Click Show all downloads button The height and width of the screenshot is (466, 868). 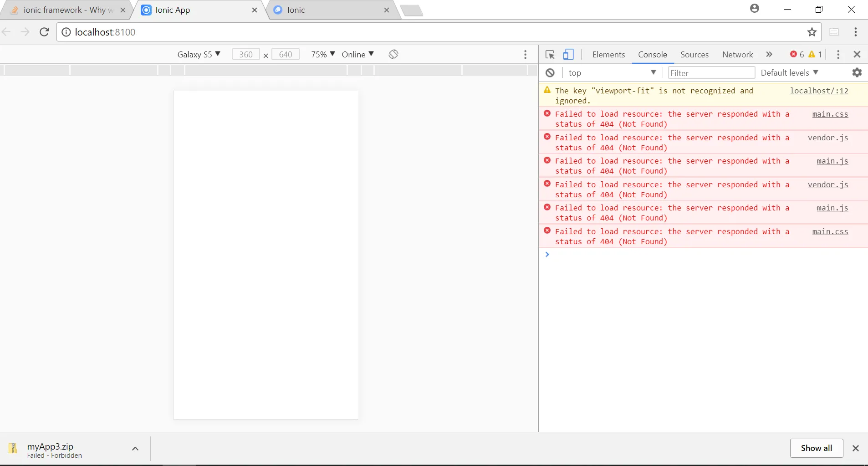(x=816, y=448)
